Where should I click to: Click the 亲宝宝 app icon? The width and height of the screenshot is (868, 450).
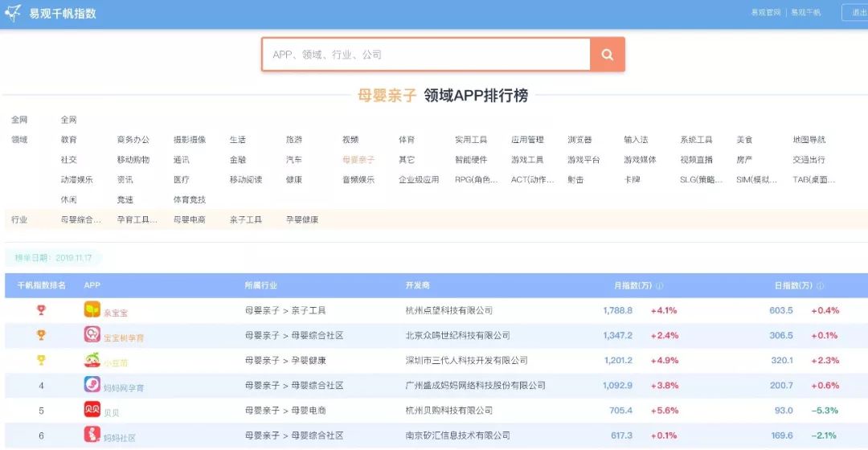[x=92, y=309]
